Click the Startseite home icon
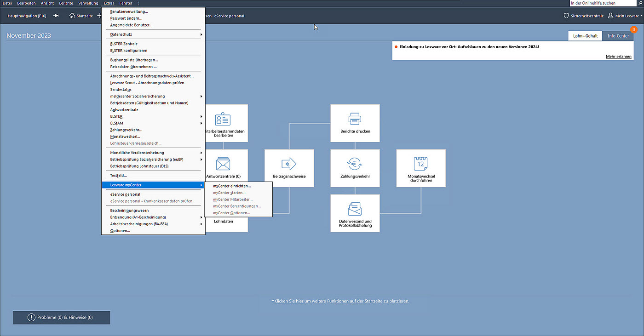The image size is (644, 336). pyautogui.click(x=72, y=16)
